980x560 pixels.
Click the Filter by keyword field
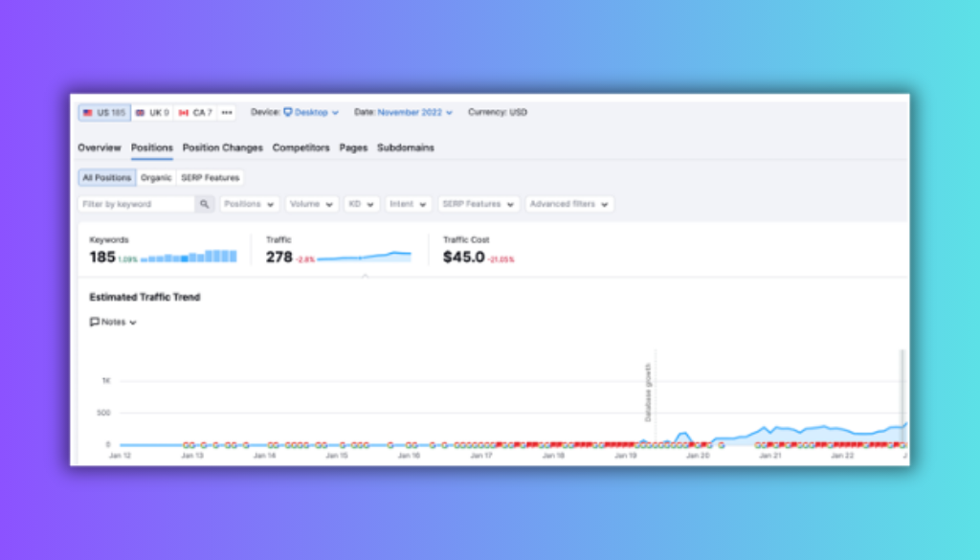click(136, 204)
